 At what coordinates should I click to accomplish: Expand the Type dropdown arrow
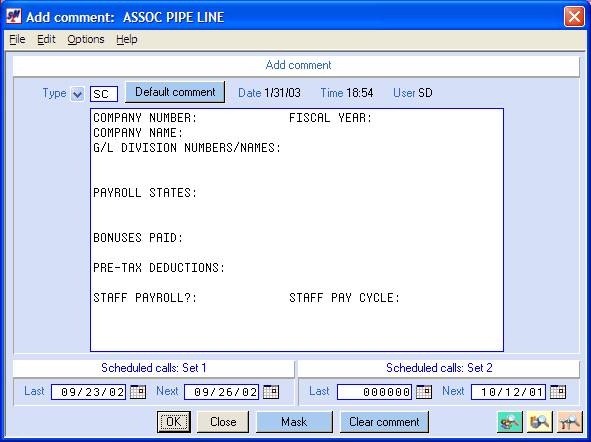77,94
